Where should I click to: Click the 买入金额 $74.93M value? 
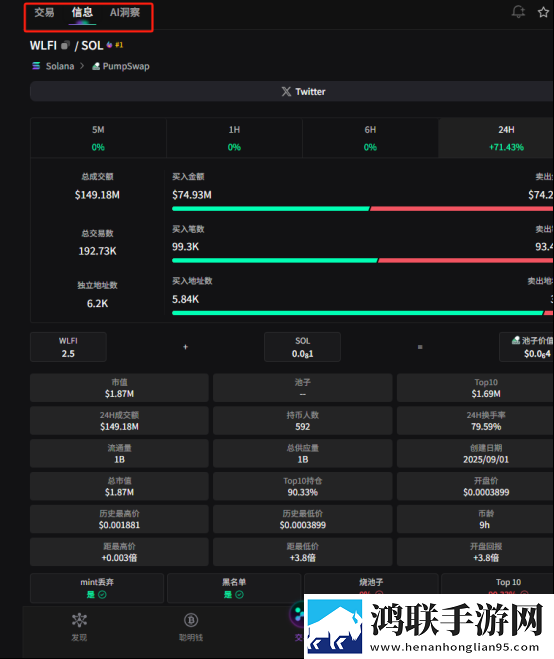click(x=192, y=195)
